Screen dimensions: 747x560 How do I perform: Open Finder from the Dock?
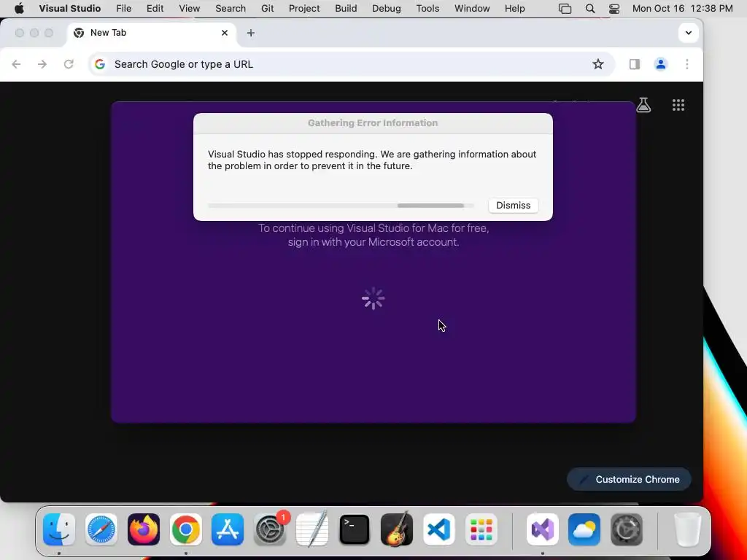click(x=59, y=529)
